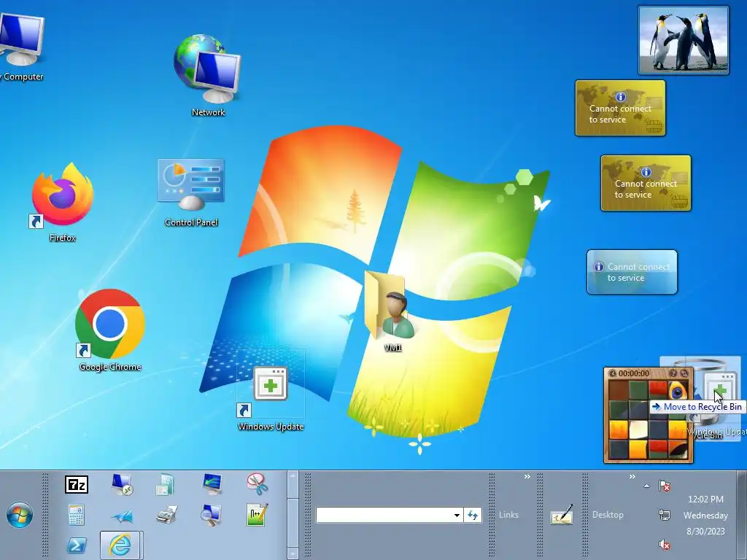
Task: Launch Firefox from the desktop shortcut
Action: coord(63,203)
